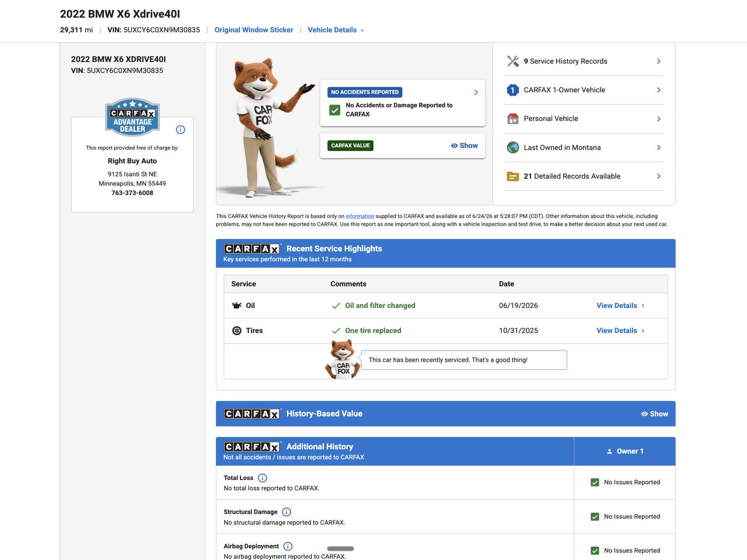Click the info icon next to Airbag Deployment
This screenshot has height=560, width=747.
[288, 547]
